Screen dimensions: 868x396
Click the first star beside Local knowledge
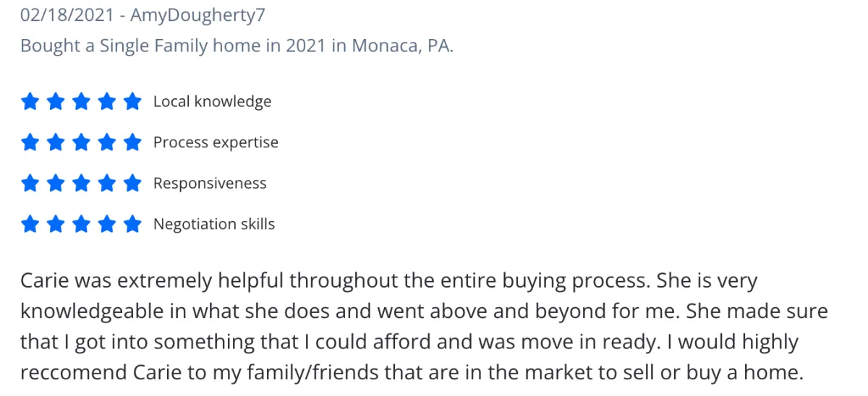30,102
